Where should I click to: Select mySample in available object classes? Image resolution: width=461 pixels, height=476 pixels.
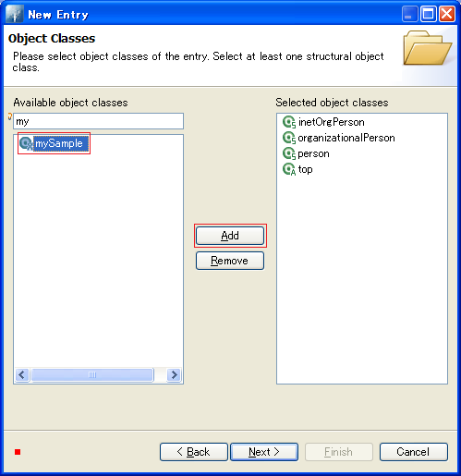[x=59, y=143]
